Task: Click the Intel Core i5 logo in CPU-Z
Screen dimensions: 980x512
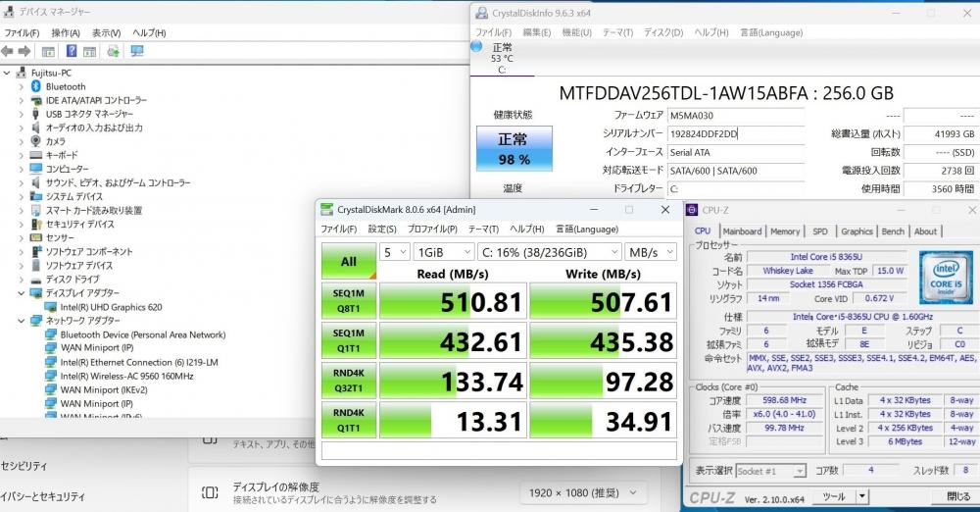Action: tap(945, 278)
